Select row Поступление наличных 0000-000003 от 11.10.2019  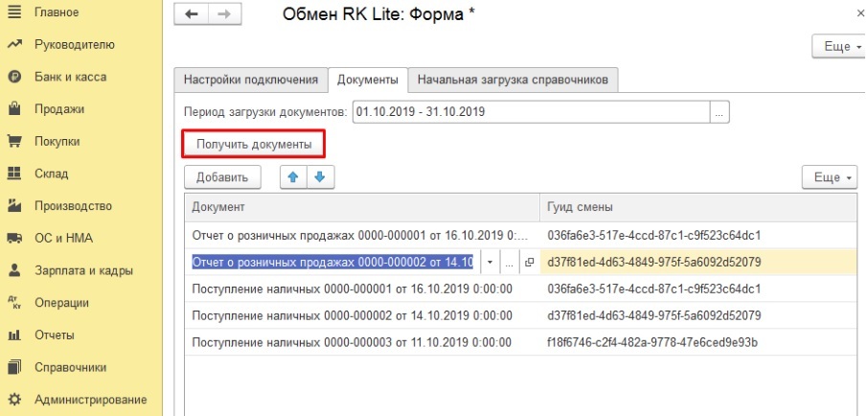click(x=362, y=343)
